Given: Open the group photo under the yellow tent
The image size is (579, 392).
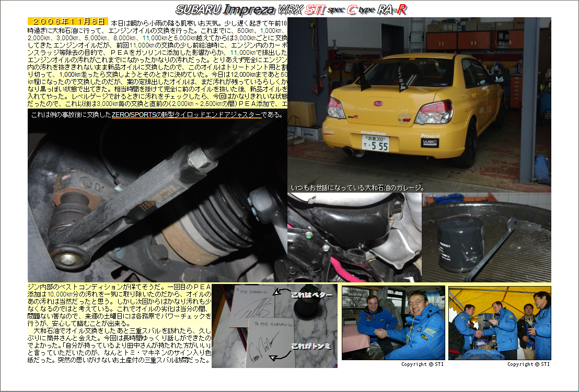Looking at the screenshot, I should [x=499, y=323].
